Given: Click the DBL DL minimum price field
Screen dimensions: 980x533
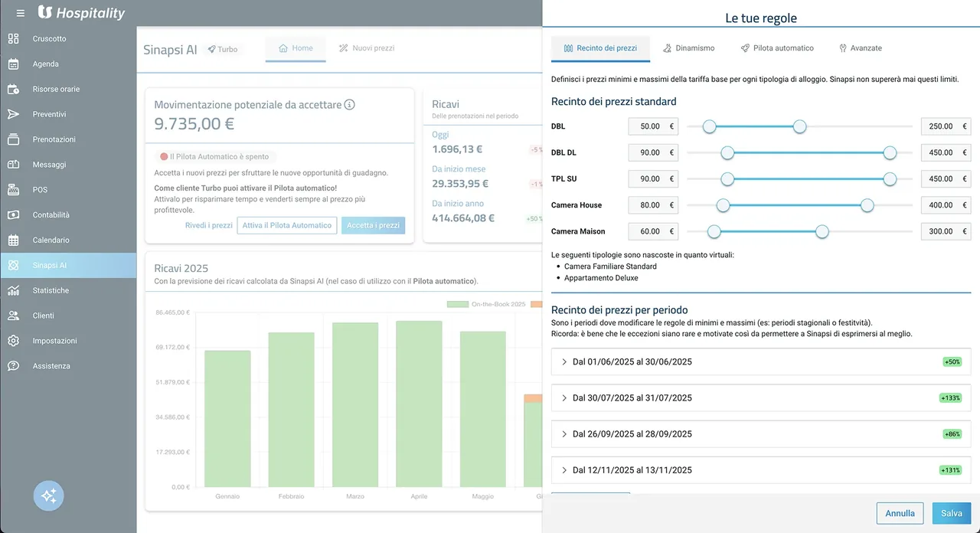Looking at the screenshot, I should [x=653, y=152].
